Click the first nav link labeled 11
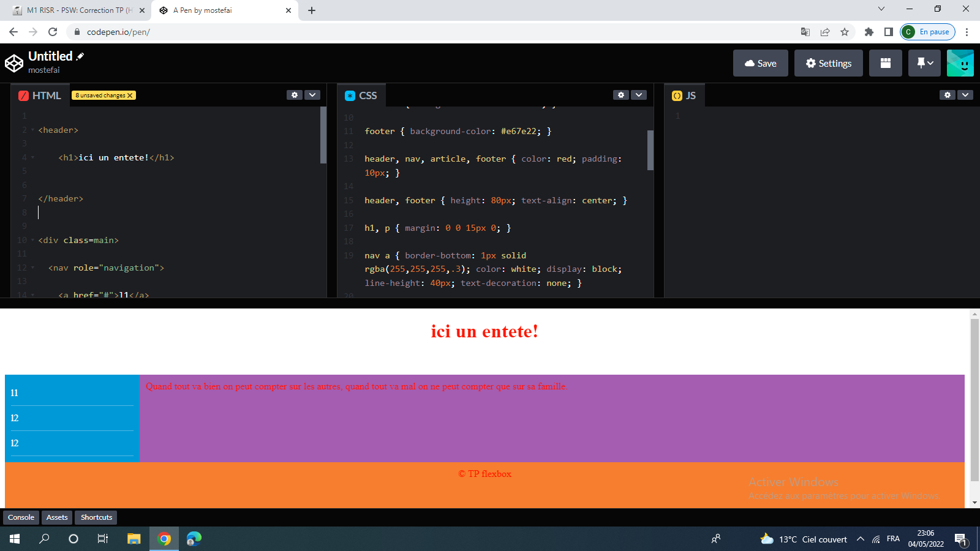 click(x=15, y=393)
